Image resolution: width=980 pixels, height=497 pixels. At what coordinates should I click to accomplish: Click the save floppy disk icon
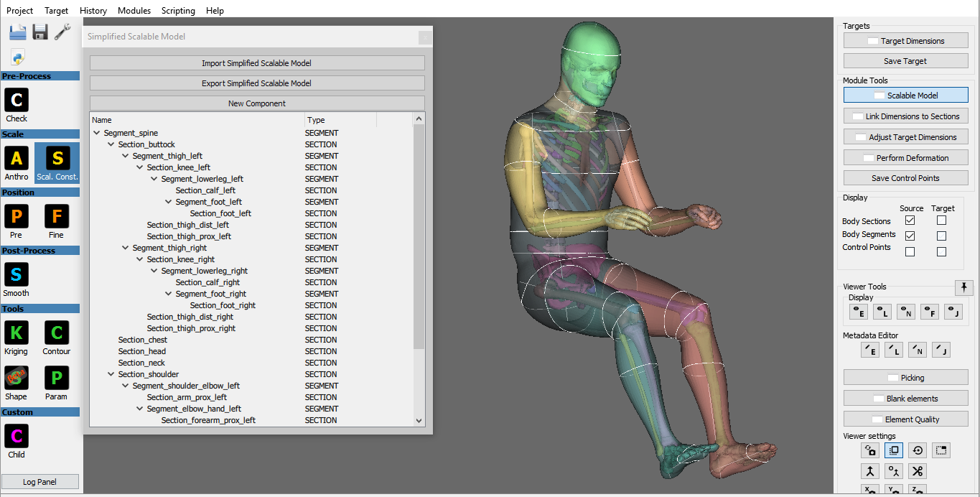pyautogui.click(x=40, y=32)
